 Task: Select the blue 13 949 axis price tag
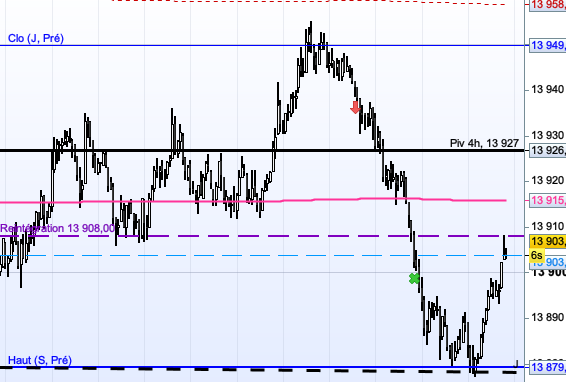(548, 45)
